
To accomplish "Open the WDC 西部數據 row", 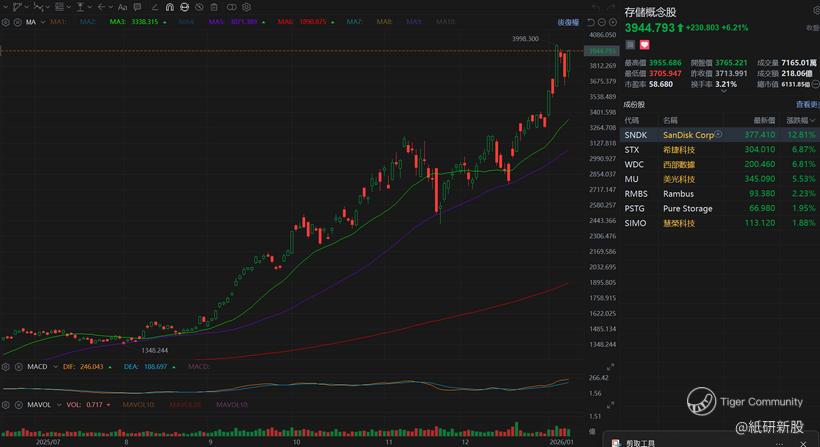I will tap(720, 164).
